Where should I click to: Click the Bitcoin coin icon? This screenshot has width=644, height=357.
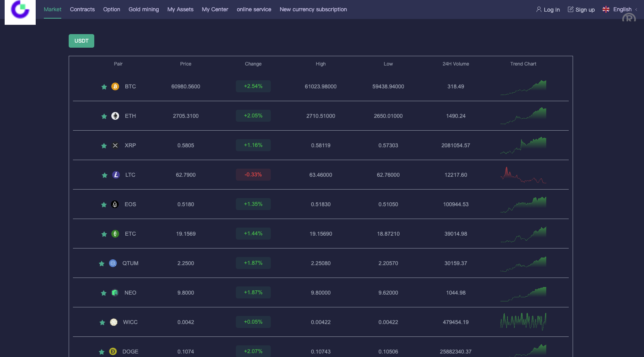[115, 86]
